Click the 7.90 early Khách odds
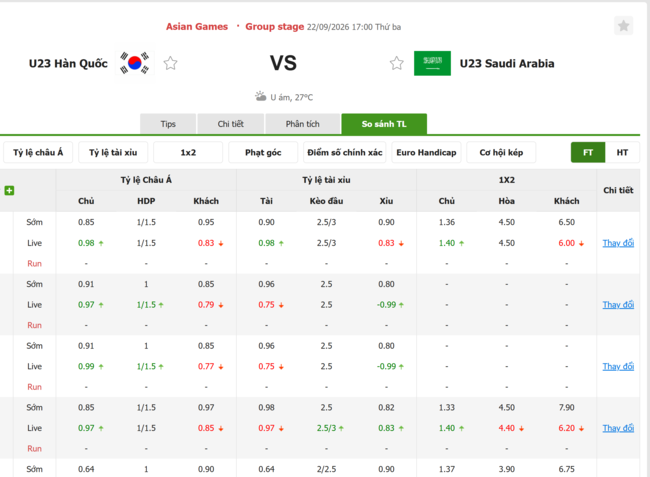Viewport: 650px width, 477px height. pyautogui.click(x=567, y=407)
